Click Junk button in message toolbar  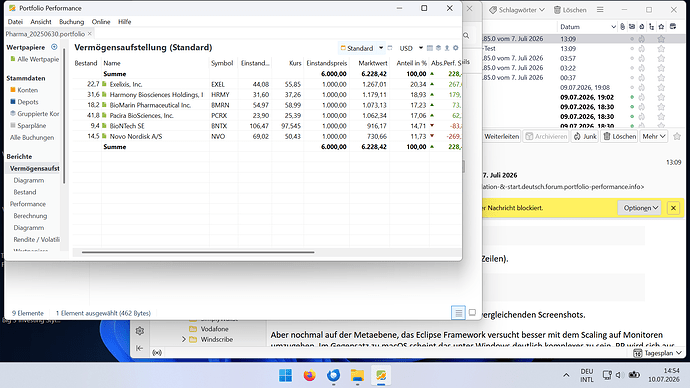tap(585, 136)
